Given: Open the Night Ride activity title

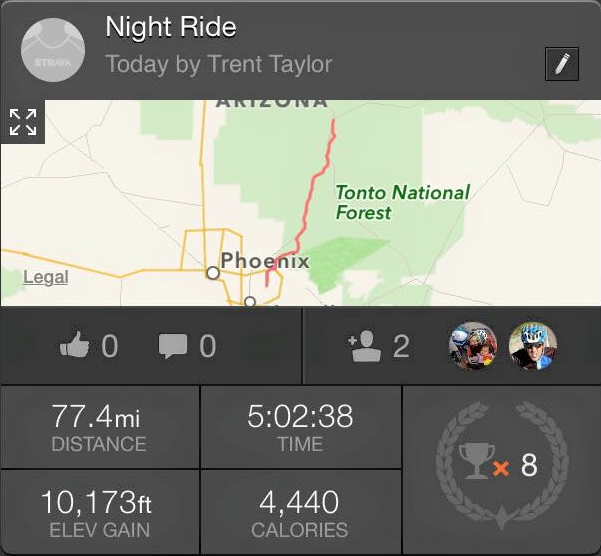Looking at the screenshot, I should pos(170,27).
